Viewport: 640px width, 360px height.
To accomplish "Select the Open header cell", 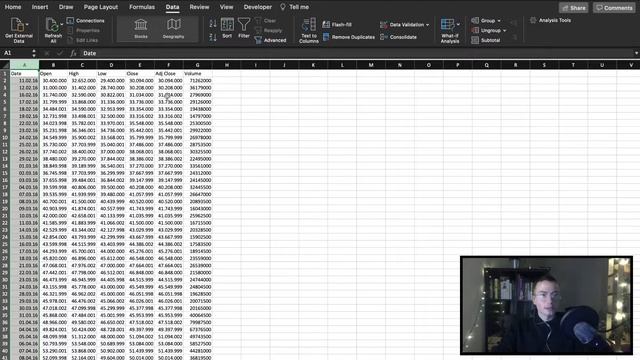I will pos(53,73).
